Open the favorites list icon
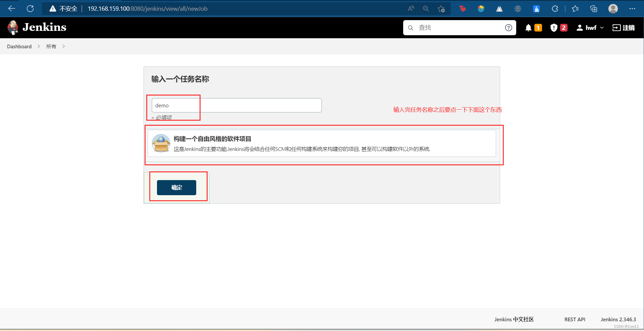644x331 pixels. 576,9
